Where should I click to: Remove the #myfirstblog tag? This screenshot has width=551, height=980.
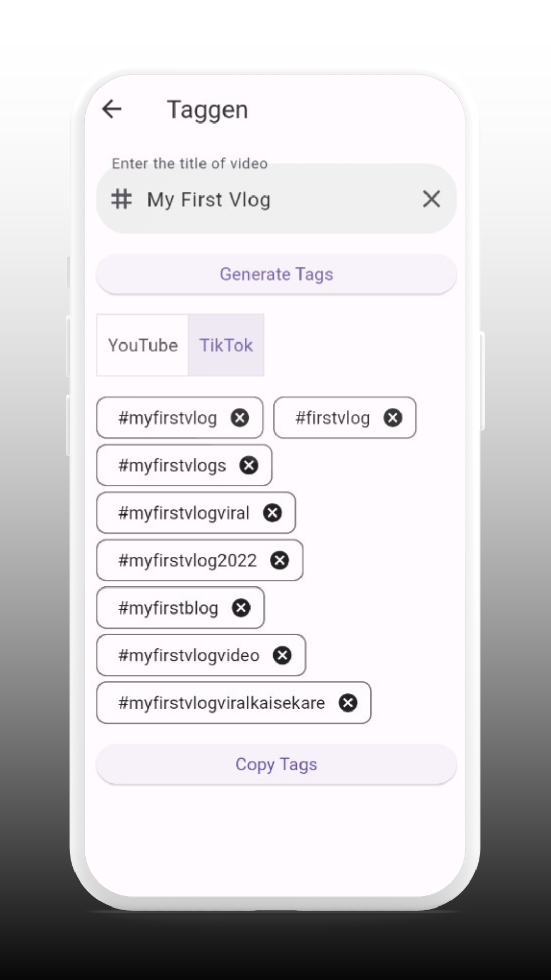tap(240, 607)
